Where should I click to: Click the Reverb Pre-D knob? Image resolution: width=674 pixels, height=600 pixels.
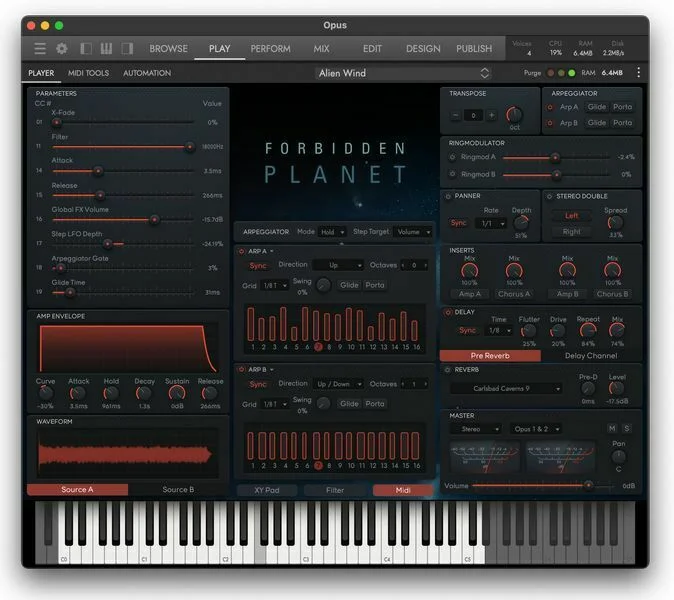(588, 389)
